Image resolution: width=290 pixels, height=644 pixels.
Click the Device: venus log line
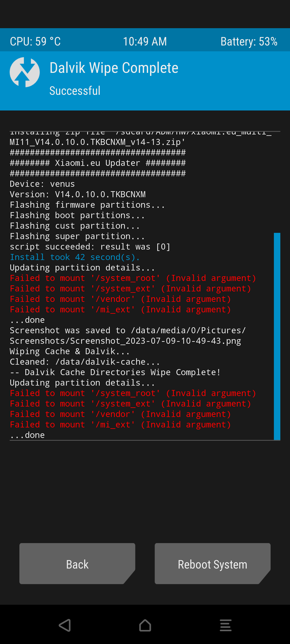(x=42, y=184)
